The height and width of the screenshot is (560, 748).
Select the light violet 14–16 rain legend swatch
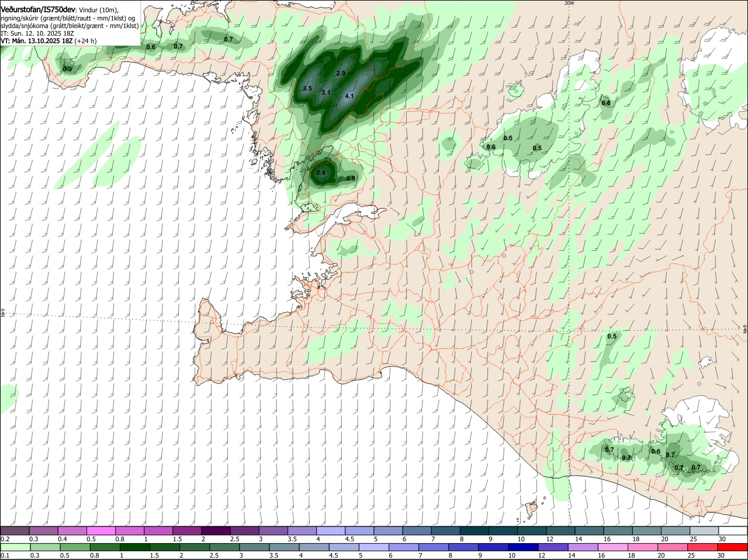click(583, 547)
